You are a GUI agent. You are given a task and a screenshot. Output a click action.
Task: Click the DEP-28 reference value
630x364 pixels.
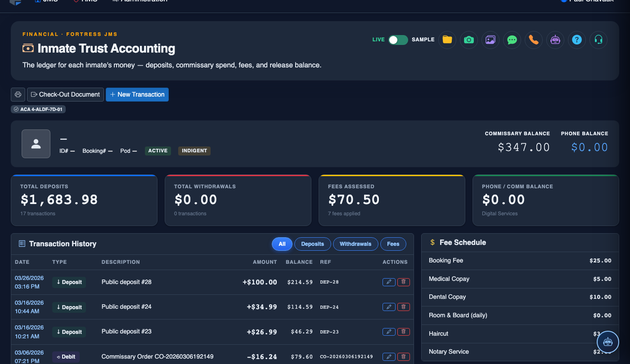[x=329, y=282]
